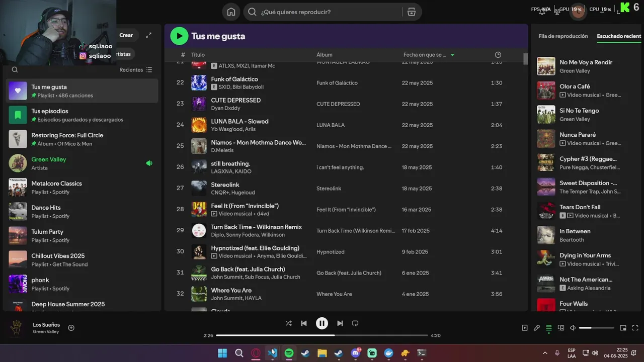The image size is (644, 362).
Task: Click the track list vertical scrollbar
Action: (x=525, y=59)
